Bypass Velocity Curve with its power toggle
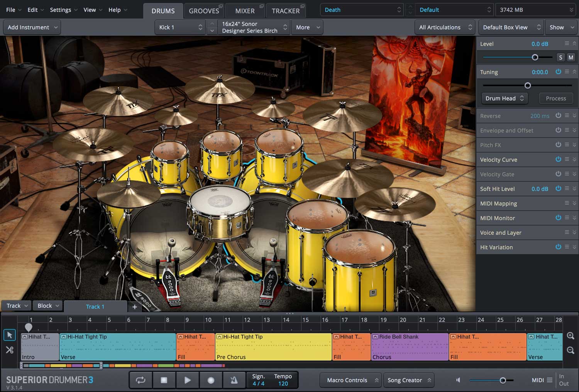This screenshot has width=579, height=392. click(559, 159)
